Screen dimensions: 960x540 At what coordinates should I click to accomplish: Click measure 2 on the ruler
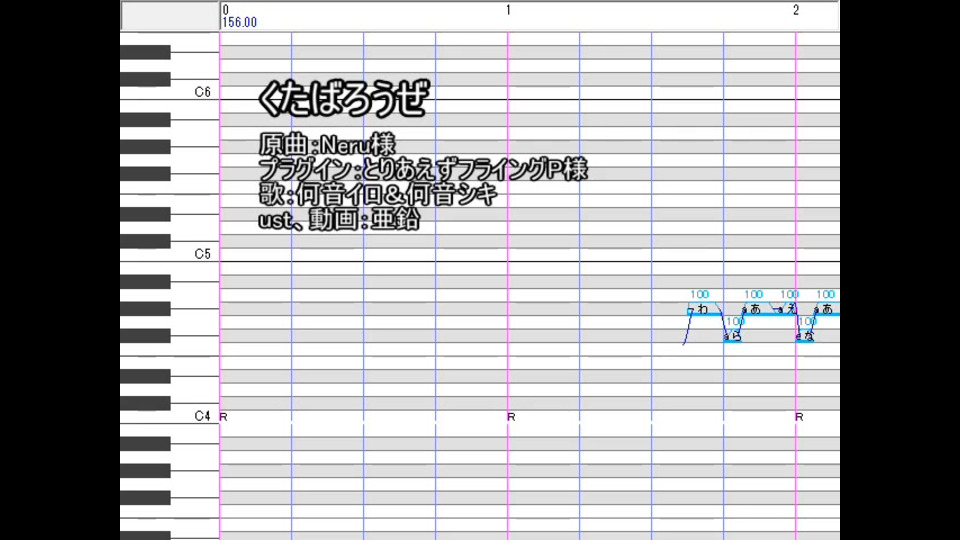coord(796,10)
